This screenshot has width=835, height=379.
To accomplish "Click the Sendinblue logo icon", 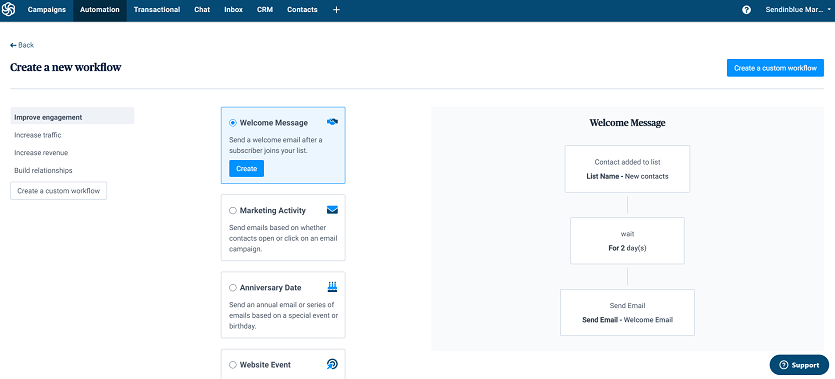I will (x=9, y=10).
